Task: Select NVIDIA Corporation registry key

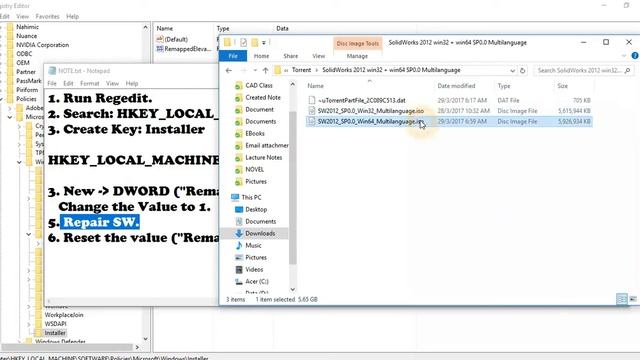Action: coord(42,45)
